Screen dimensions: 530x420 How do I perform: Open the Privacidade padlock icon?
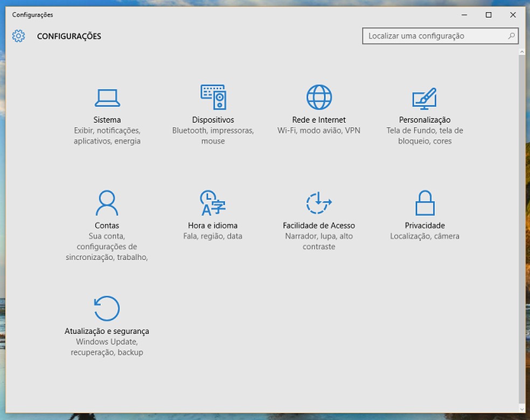(x=424, y=203)
